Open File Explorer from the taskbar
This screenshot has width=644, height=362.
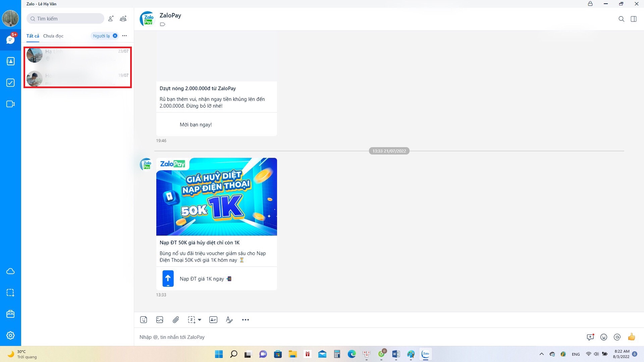click(293, 354)
